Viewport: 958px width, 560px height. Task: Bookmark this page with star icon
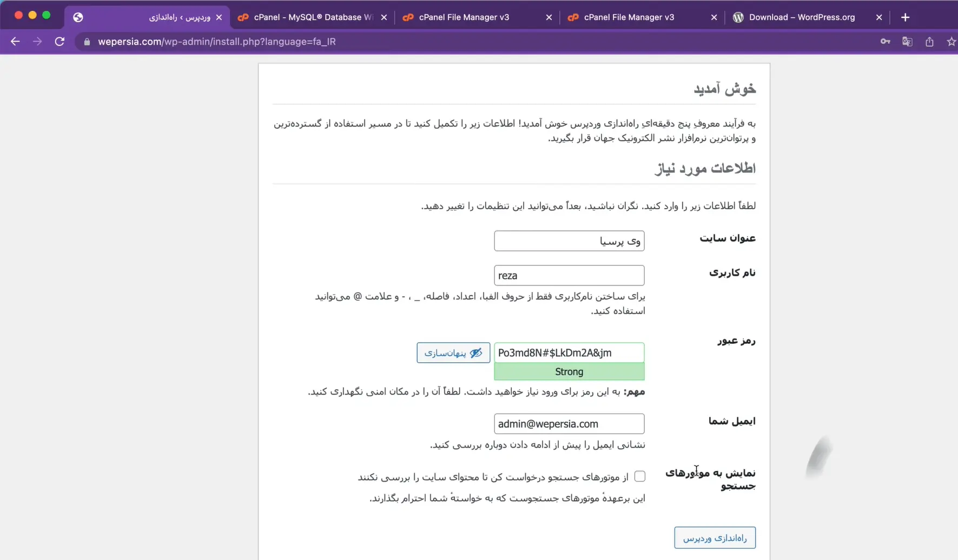click(x=951, y=42)
